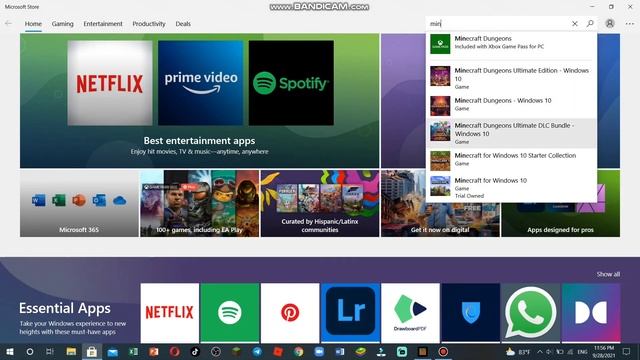Image resolution: width=640 pixels, height=360 pixels.
Task: Open taskbar clock showing 11:56 PM
Action: point(604,352)
